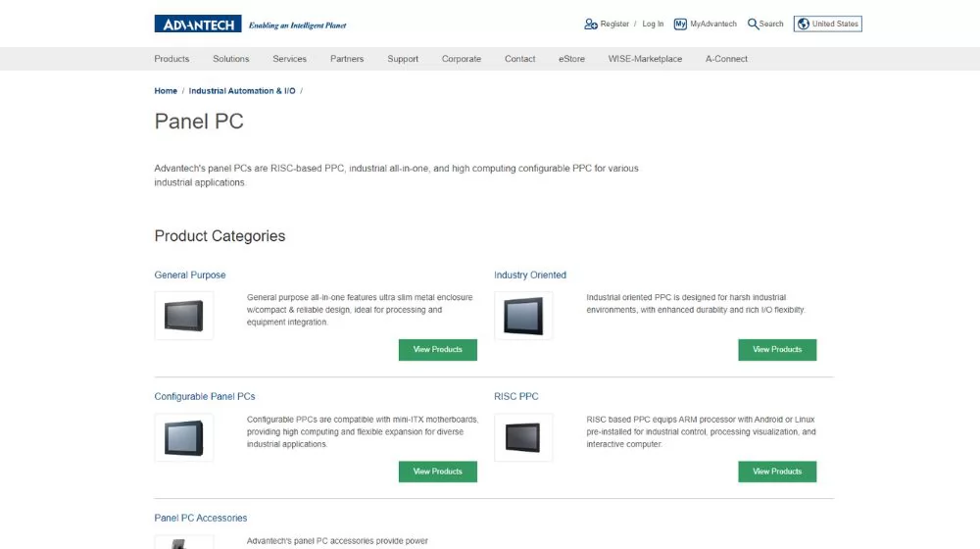
Task: Open the Products menu
Action: pyautogui.click(x=171, y=59)
